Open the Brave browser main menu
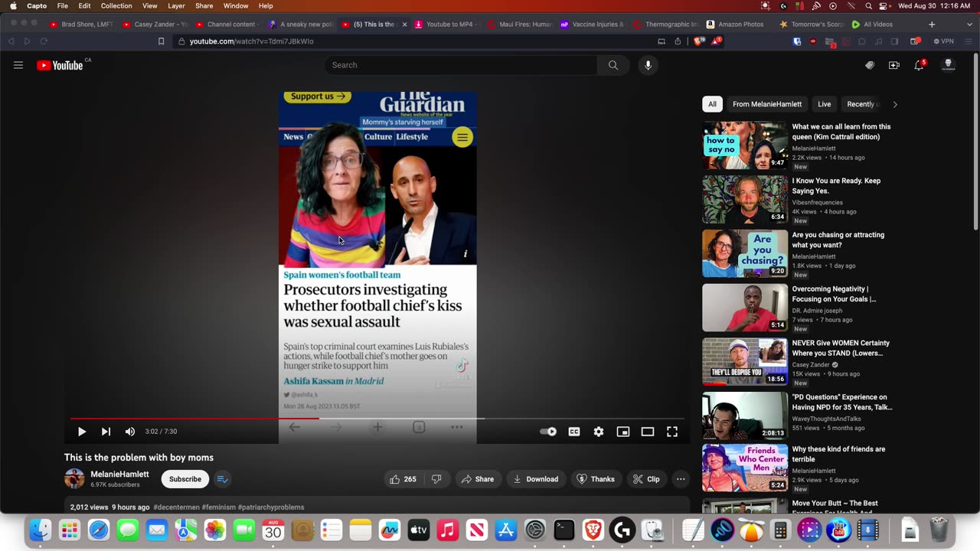The image size is (980, 551). [969, 41]
